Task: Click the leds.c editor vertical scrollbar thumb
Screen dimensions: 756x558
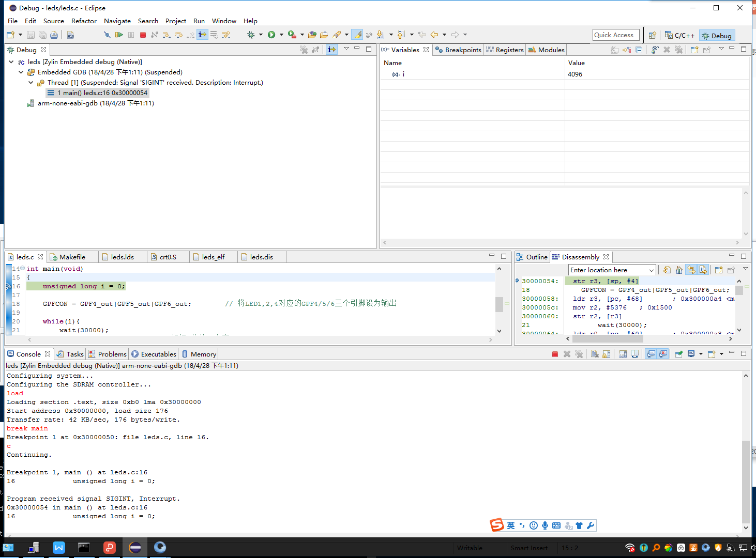Action: [x=499, y=304]
